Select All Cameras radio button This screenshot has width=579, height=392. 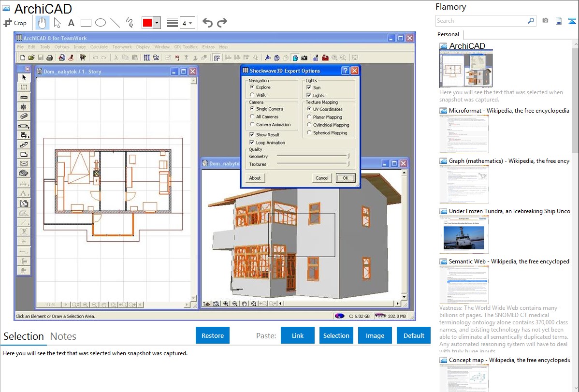click(252, 116)
